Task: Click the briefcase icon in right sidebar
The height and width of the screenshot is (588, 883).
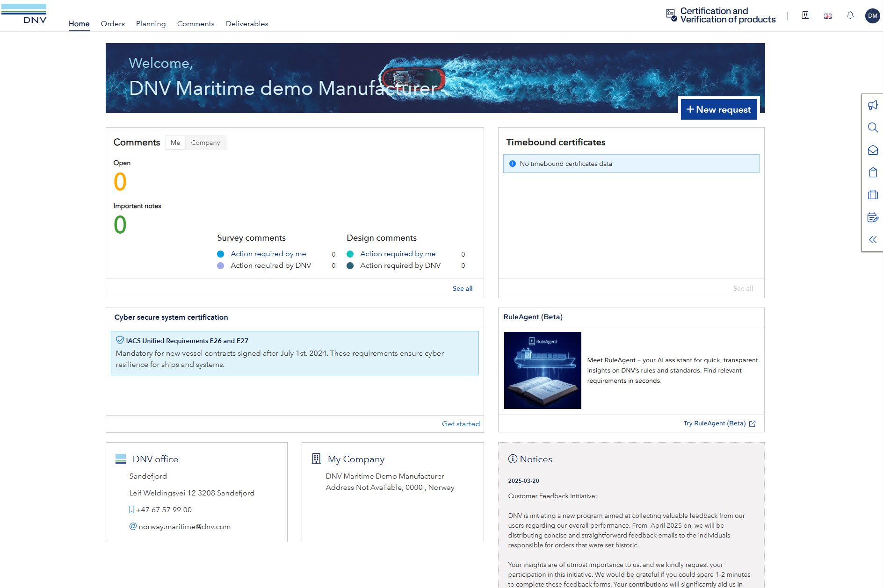Action: pyautogui.click(x=873, y=194)
